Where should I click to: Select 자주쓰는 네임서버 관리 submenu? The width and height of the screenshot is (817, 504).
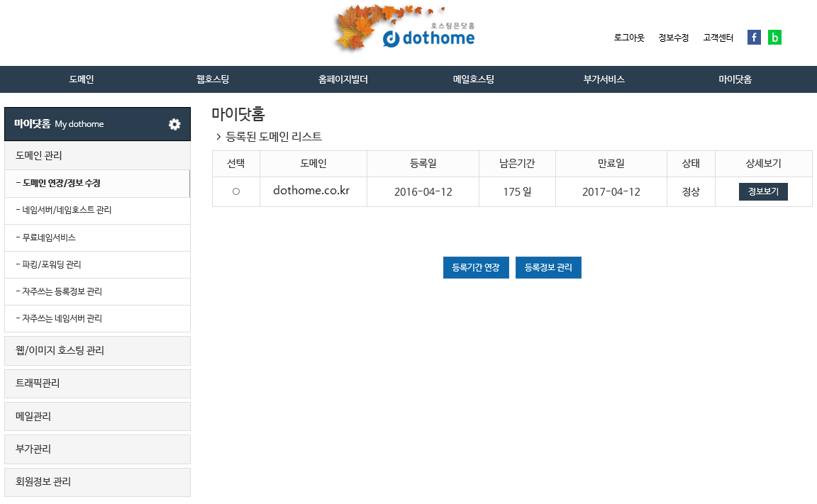(x=97, y=319)
